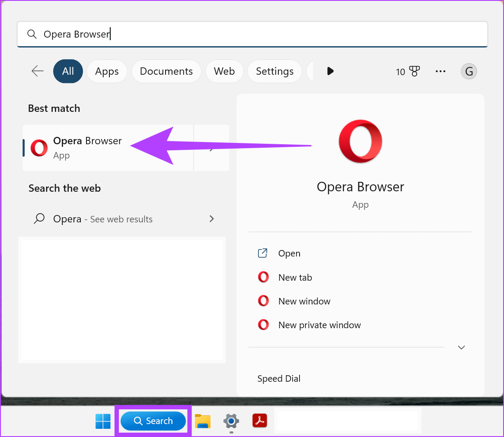Open Speed Dial from the results pane
504x437 pixels.
[279, 379]
